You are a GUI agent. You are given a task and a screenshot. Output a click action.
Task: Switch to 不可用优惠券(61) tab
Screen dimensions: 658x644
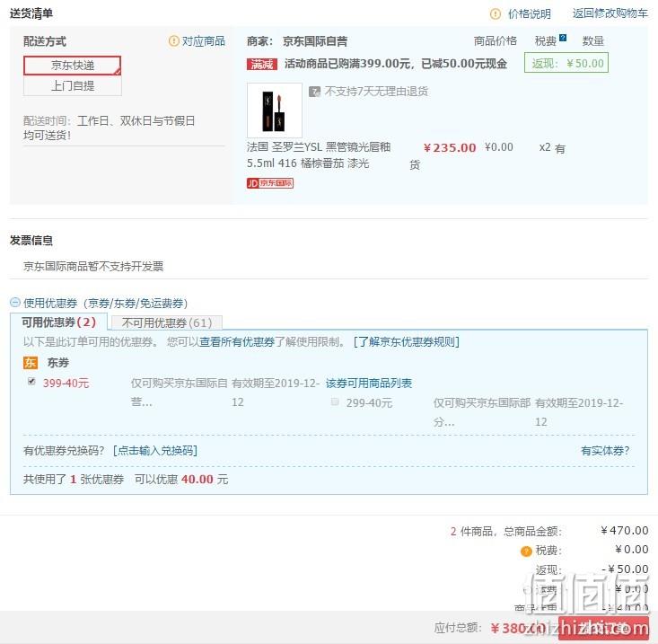coord(167,322)
